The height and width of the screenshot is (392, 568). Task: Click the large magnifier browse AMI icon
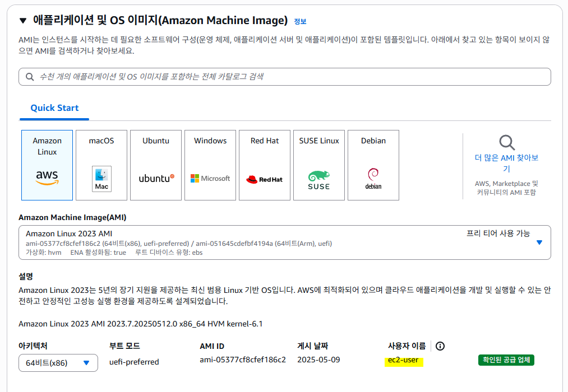(x=507, y=142)
